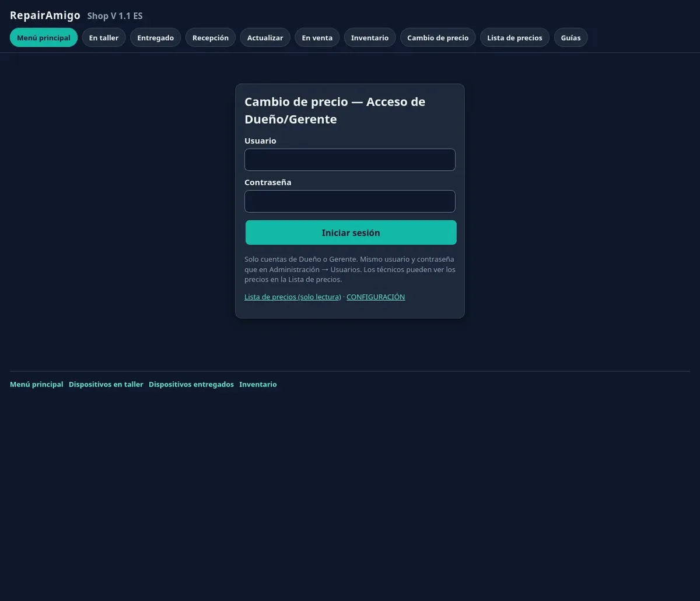Go to the Lista de precios tab
Image resolution: width=700 pixels, height=601 pixels.
click(x=514, y=37)
